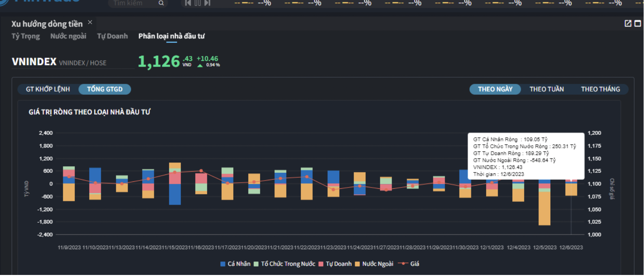This screenshot has height=277, width=644.
Task: Open the Nước ngoài tab
Action: tap(68, 36)
